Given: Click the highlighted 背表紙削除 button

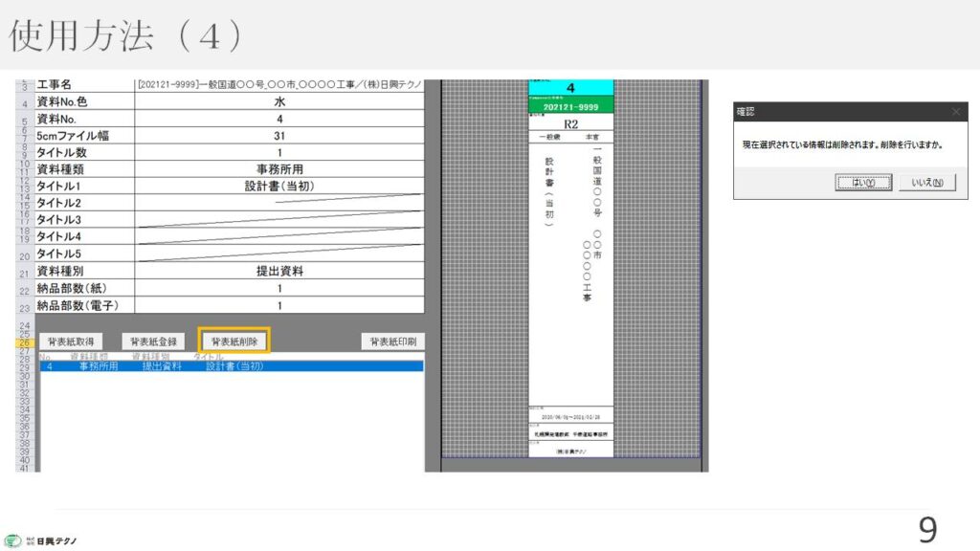Looking at the screenshot, I should pos(234,342).
